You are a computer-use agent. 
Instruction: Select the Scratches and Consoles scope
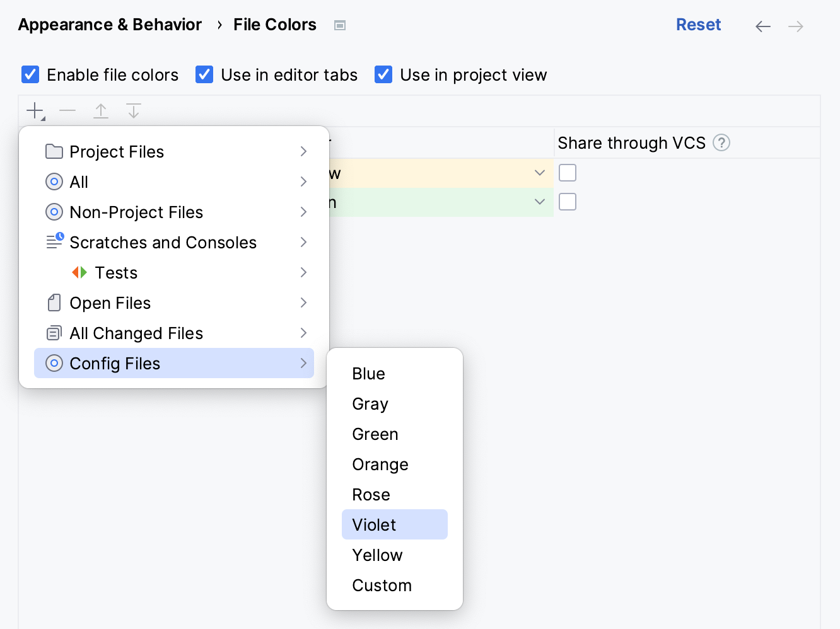click(163, 242)
